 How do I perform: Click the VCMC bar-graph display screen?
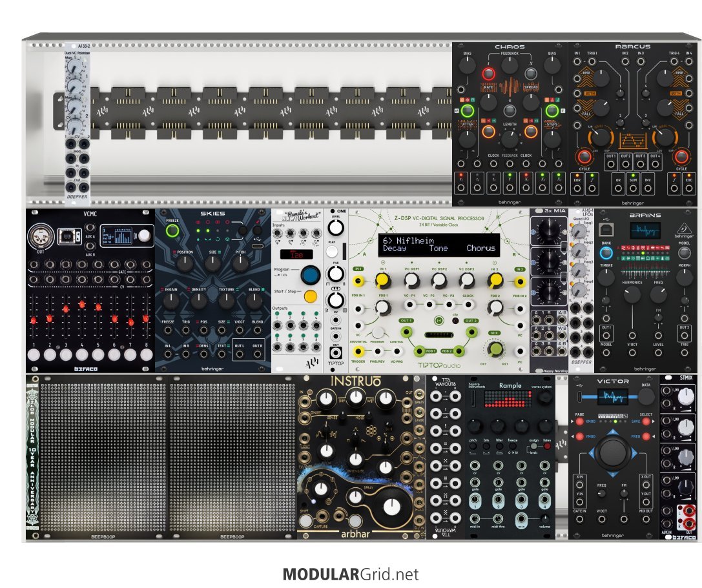click(119, 236)
